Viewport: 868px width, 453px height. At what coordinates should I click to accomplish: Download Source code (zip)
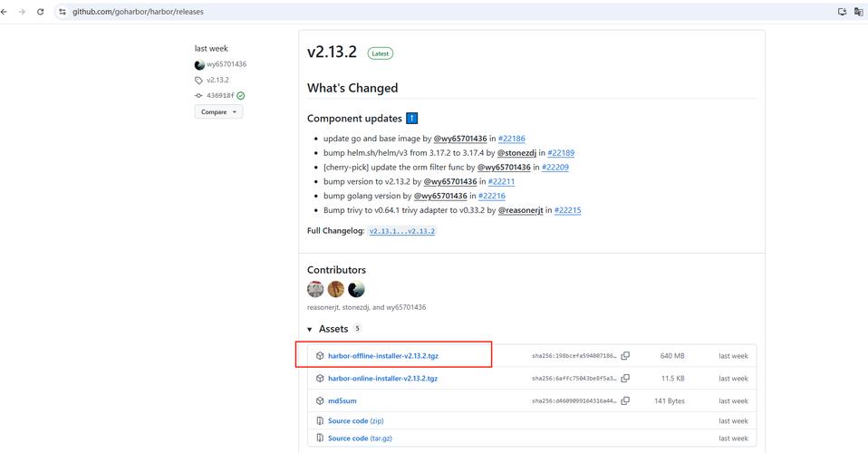coord(355,421)
